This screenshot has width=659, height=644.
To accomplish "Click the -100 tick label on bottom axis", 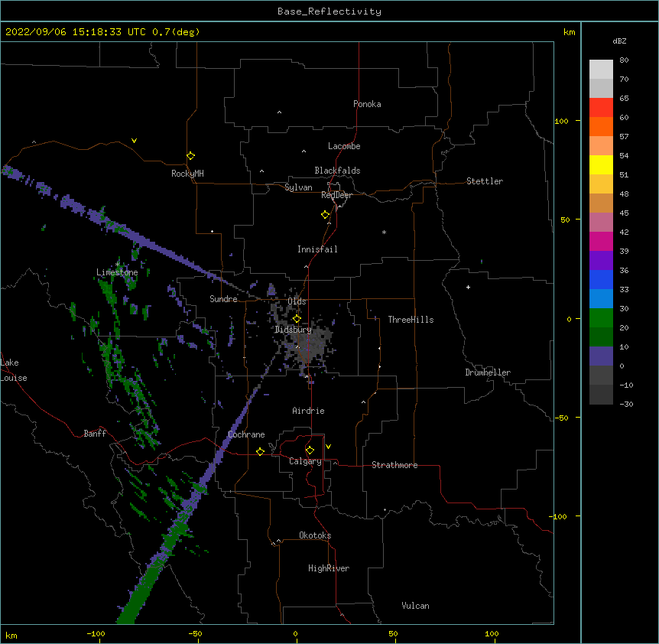I will 96,633.
